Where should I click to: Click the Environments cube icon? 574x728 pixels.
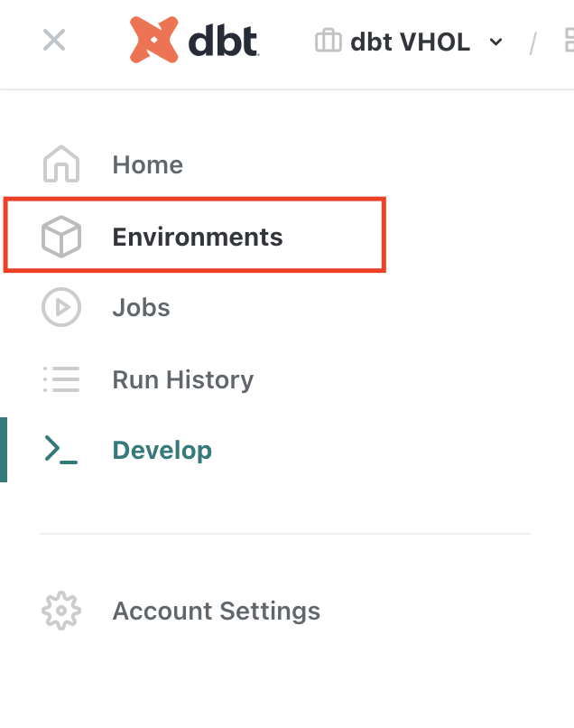61,237
